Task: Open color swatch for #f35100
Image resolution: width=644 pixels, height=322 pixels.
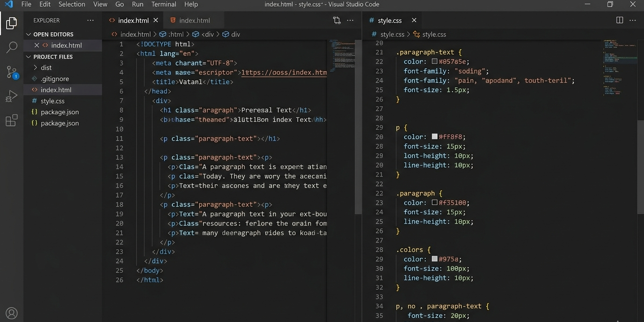Action: coord(434,202)
